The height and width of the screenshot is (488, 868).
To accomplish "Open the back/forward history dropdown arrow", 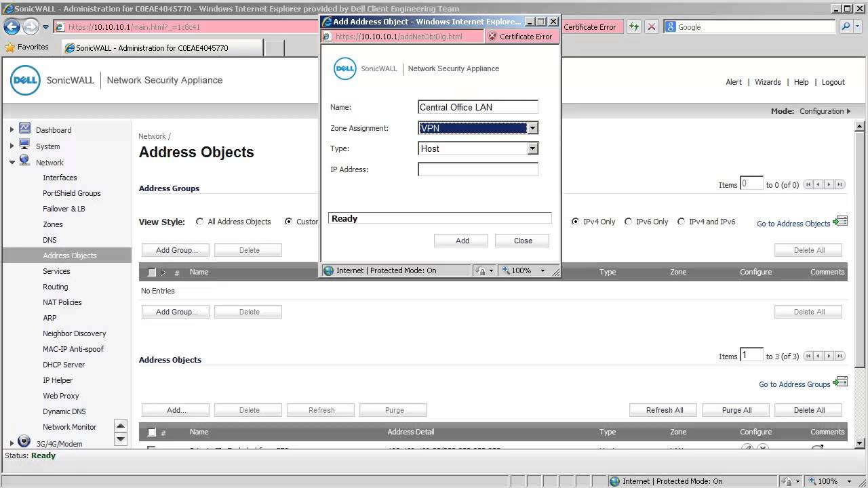I will click(x=46, y=27).
